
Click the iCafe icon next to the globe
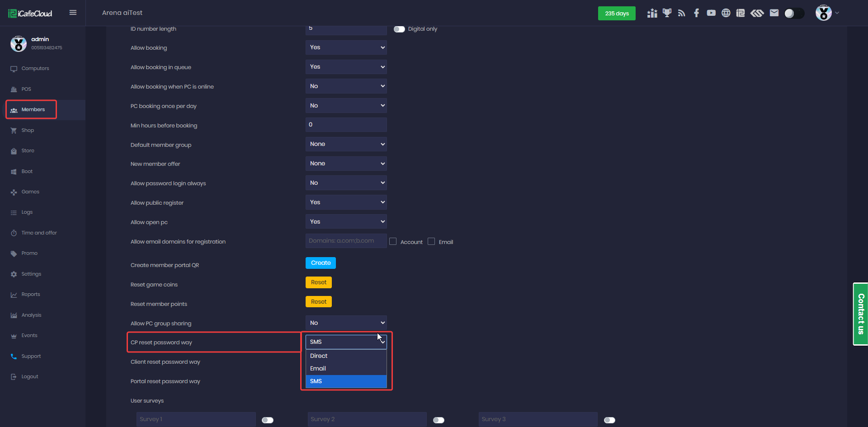(741, 13)
